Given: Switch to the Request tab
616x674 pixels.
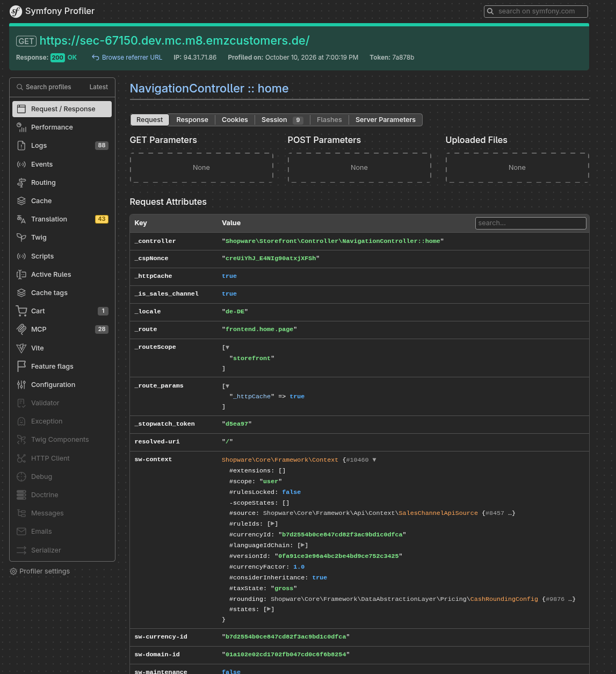Looking at the screenshot, I should [149, 120].
